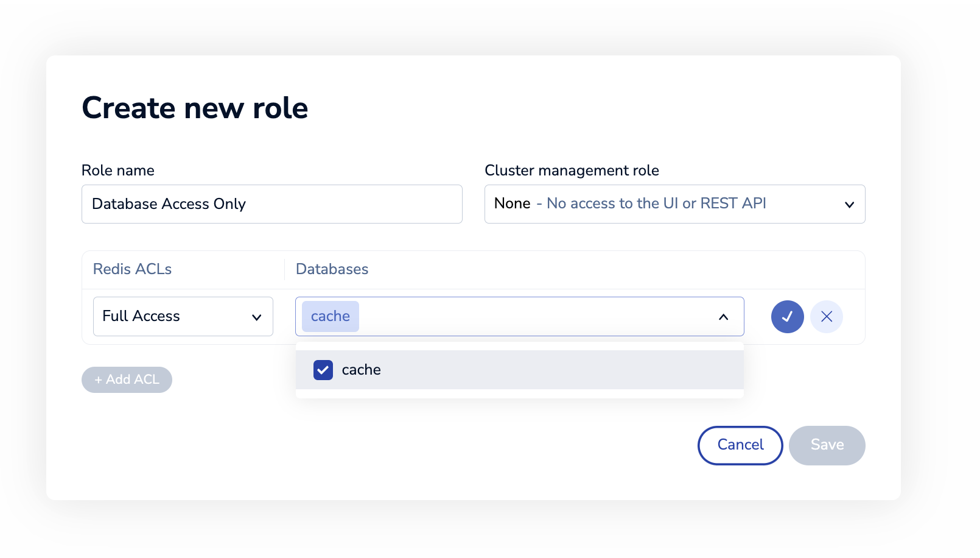This screenshot has width=980, height=558.
Task: Collapse the Databases list using the up chevron
Action: click(x=723, y=317)
